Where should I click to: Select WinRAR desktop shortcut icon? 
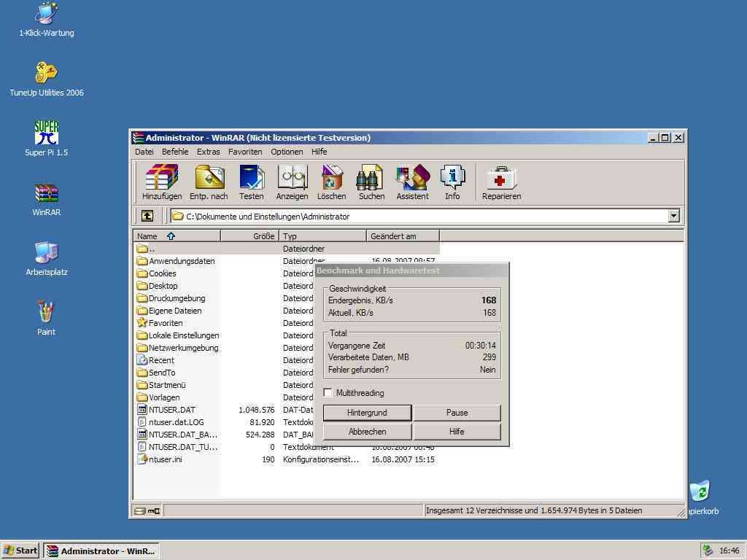click(x=46, y=192)
